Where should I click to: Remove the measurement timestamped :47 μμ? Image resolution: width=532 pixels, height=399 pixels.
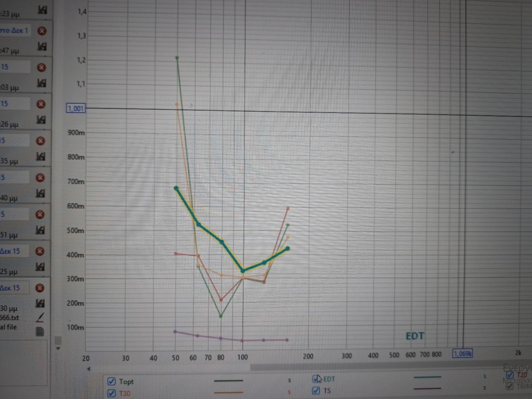click(42, 31)
